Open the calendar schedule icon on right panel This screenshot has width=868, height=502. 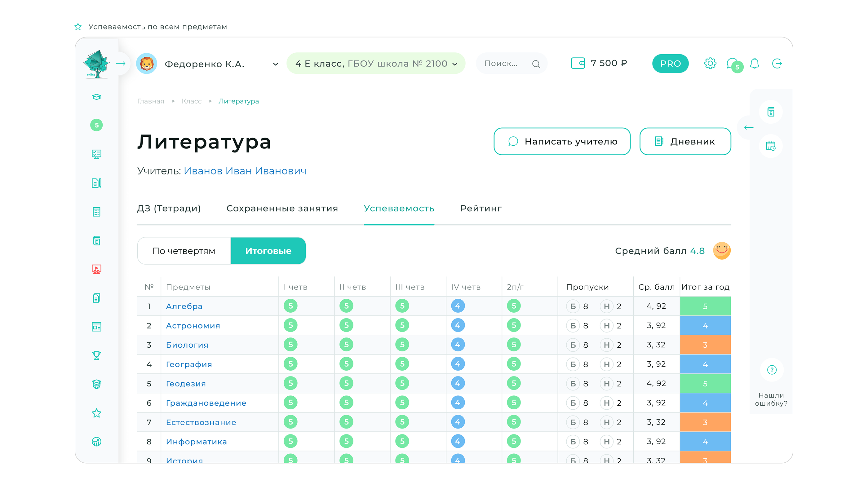pyautogui.click(x=771, y=146)
